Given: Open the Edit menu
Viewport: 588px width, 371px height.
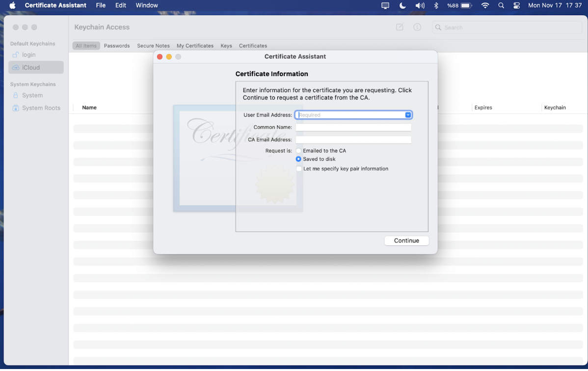Looking at the screenshot, I should pyautogui.click(x=120, y=5).
